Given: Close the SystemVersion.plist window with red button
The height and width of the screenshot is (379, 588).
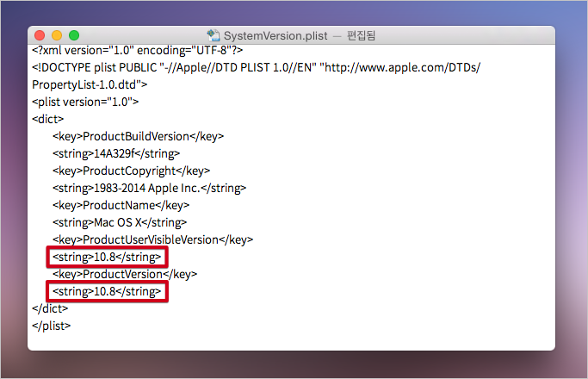Looking at the screenshot, I should click(x=40, y=35).
